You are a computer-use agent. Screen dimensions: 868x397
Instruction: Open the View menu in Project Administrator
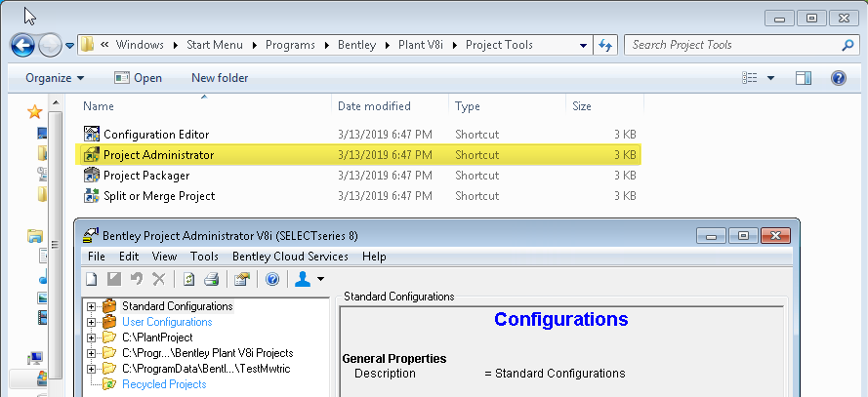(164, 257)
